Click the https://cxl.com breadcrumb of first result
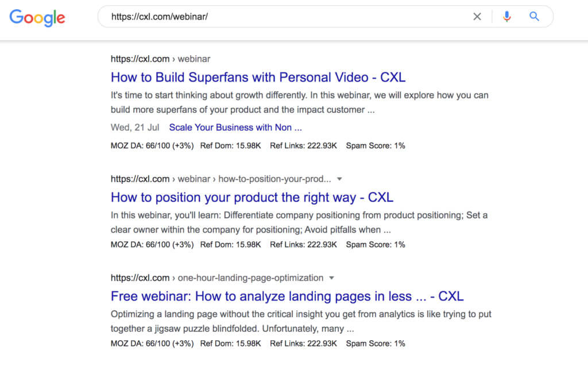 pos(140,59)
